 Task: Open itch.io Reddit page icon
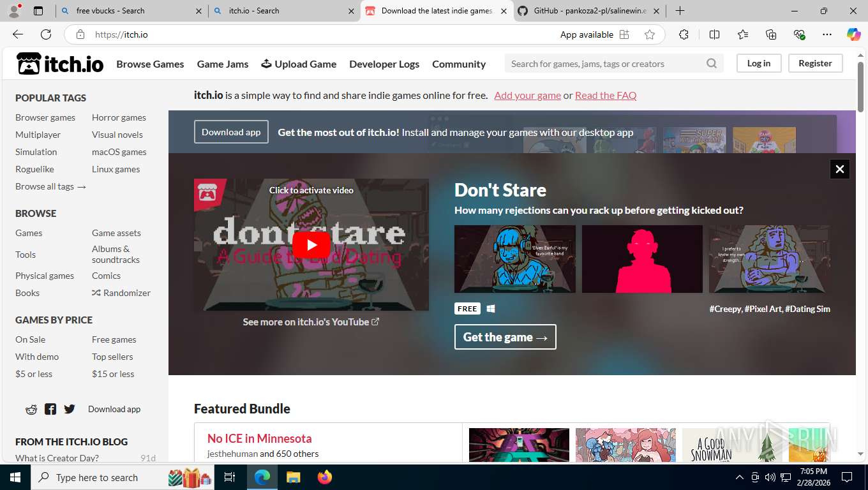click(31, 409)
